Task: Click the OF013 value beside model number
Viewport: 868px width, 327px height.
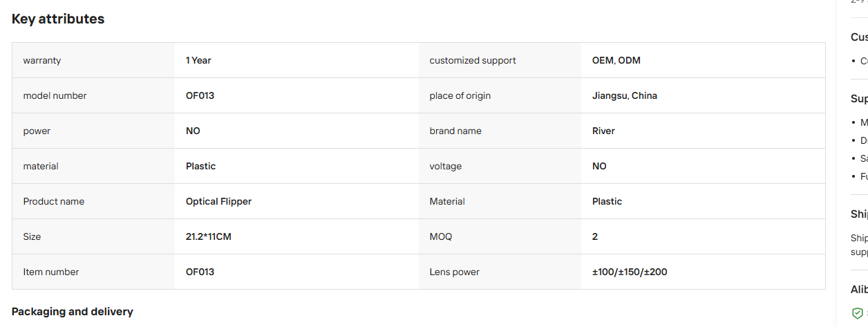Action: [x=200, y=95]
